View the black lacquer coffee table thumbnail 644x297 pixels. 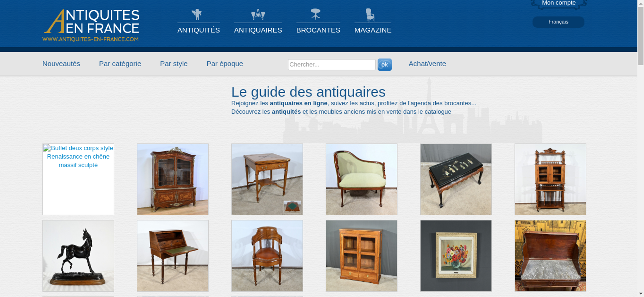click(456, 179)
